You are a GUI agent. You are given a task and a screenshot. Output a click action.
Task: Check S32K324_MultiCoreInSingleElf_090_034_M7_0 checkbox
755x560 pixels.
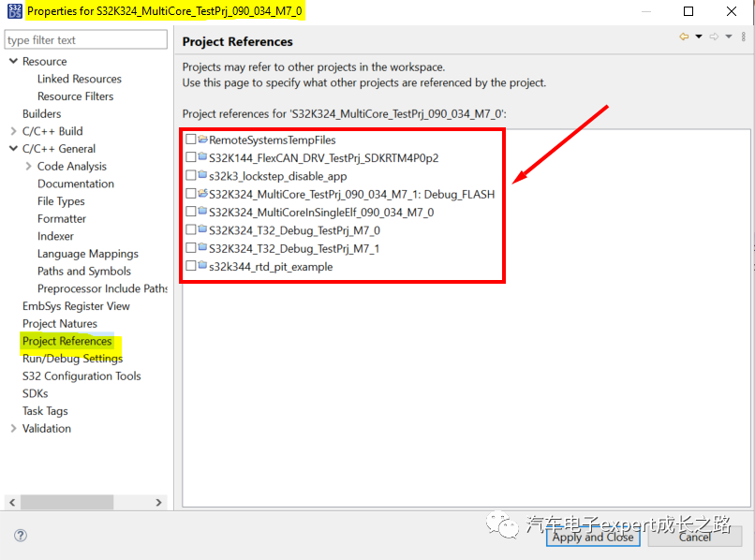tap(191, 211)
